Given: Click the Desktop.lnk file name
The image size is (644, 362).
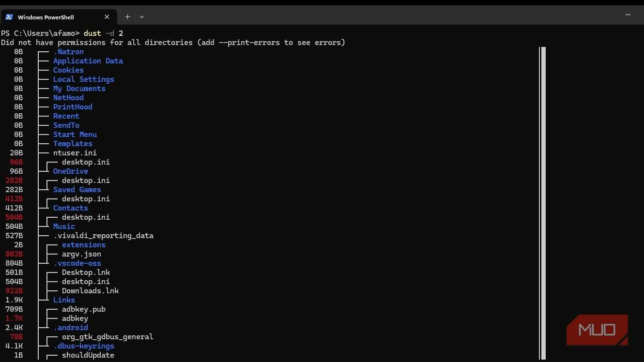Looking at the screenshot, I should (x=86, y=272).
